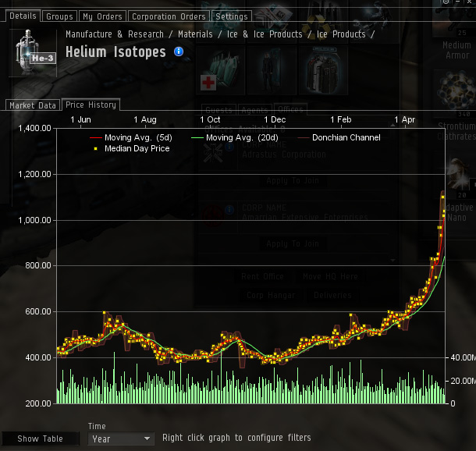View the Corporation Orders tab
This screenshot has width=476, height=451.
coord(169,16)
